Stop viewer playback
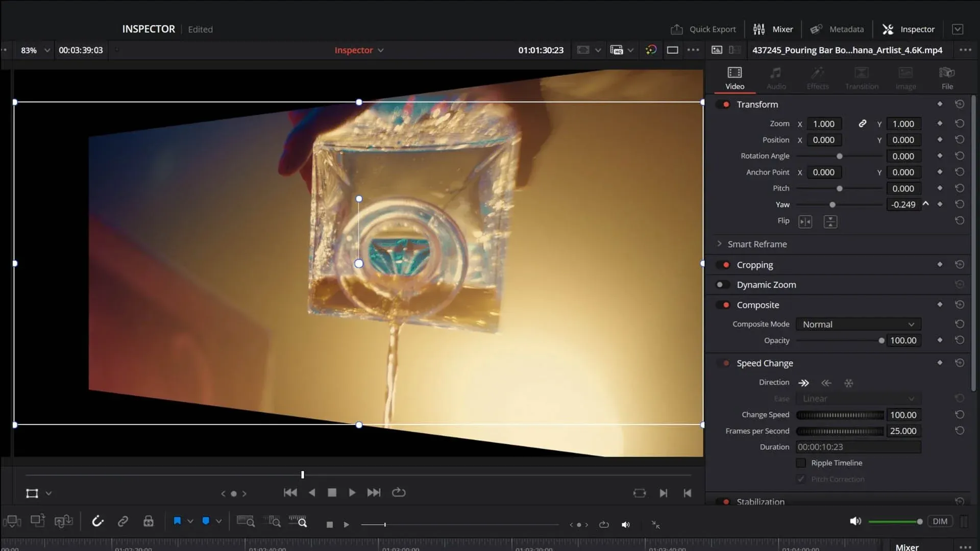Image resolution: width=980 pixels, height=551 pixels. tap(332, 492)
